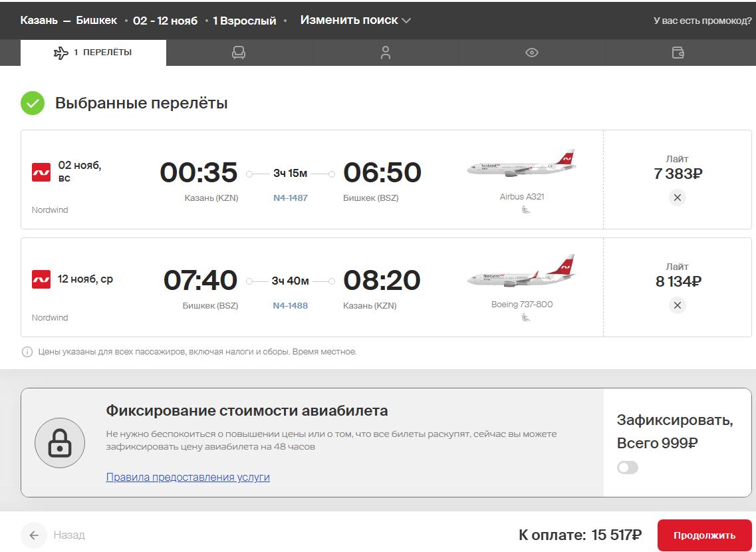Click the eye review step icon
The image size is (756, 552).
(x=532, y=53)
